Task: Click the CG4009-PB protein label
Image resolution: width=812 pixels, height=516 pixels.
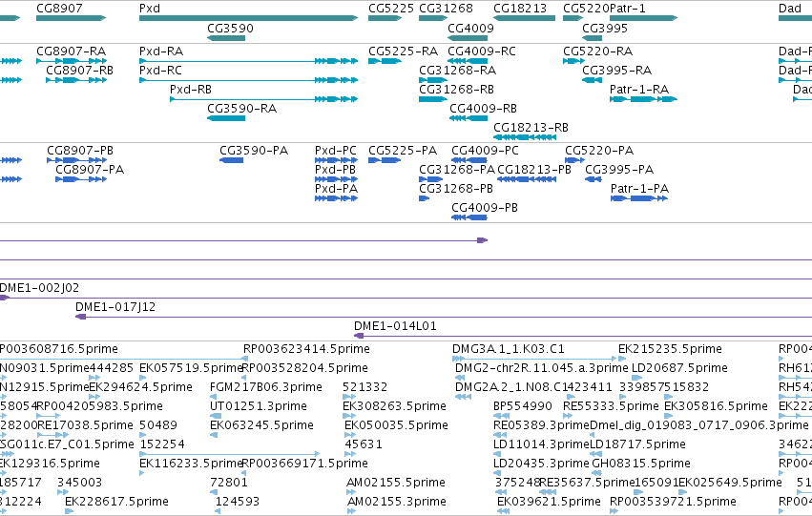Action: [485, 208]
